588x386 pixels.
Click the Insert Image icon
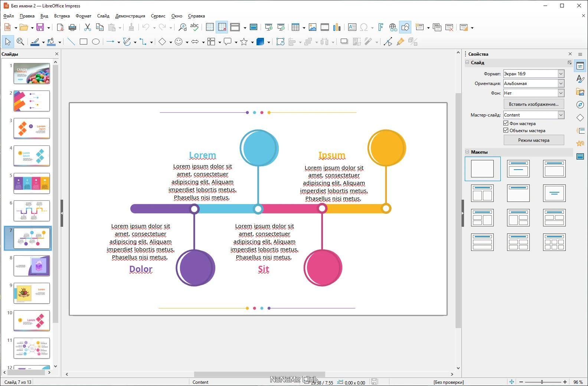point(313,27)
